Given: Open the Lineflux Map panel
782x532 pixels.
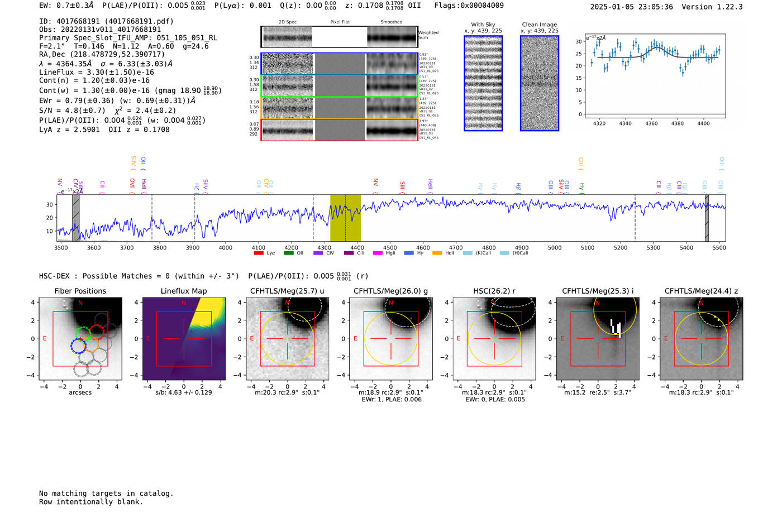Looking at the screenshot, I should (184, 338).
